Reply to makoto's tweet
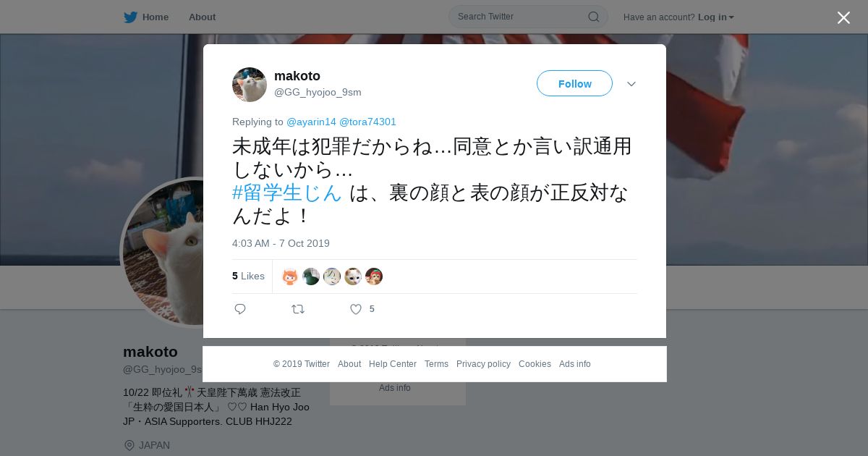Image resolution: width=868 pixels, height=456 pixels. tap(240, 309)
